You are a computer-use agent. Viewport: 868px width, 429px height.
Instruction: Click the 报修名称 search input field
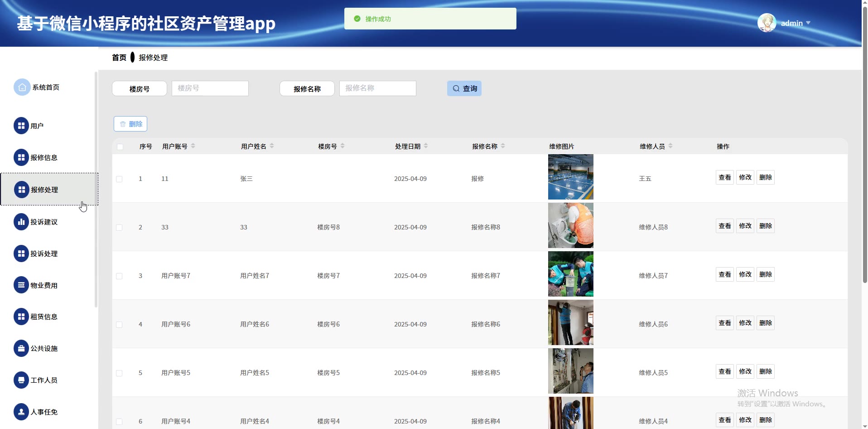(377, 88)
